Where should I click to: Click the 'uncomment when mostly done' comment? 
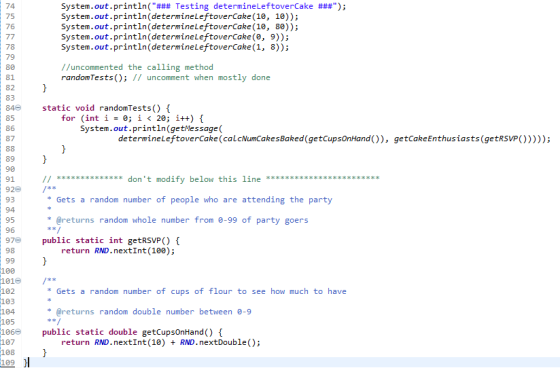coord(201,78)
